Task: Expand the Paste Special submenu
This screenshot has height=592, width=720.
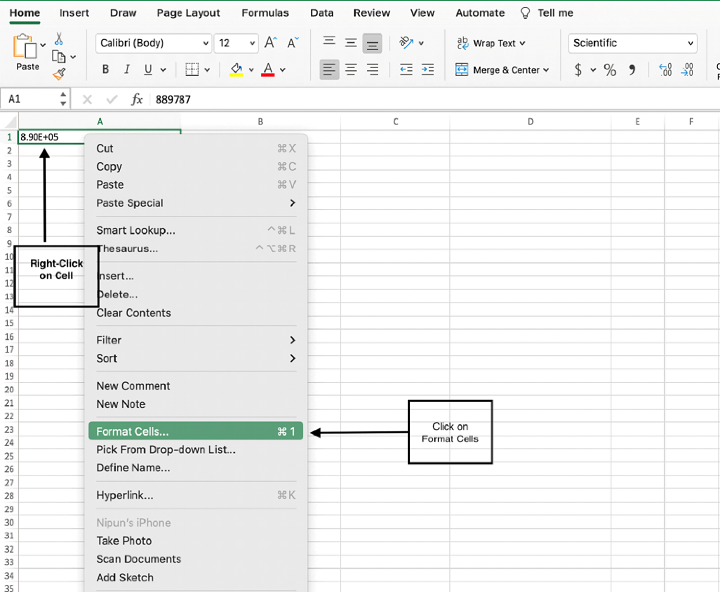Action: 196,203
